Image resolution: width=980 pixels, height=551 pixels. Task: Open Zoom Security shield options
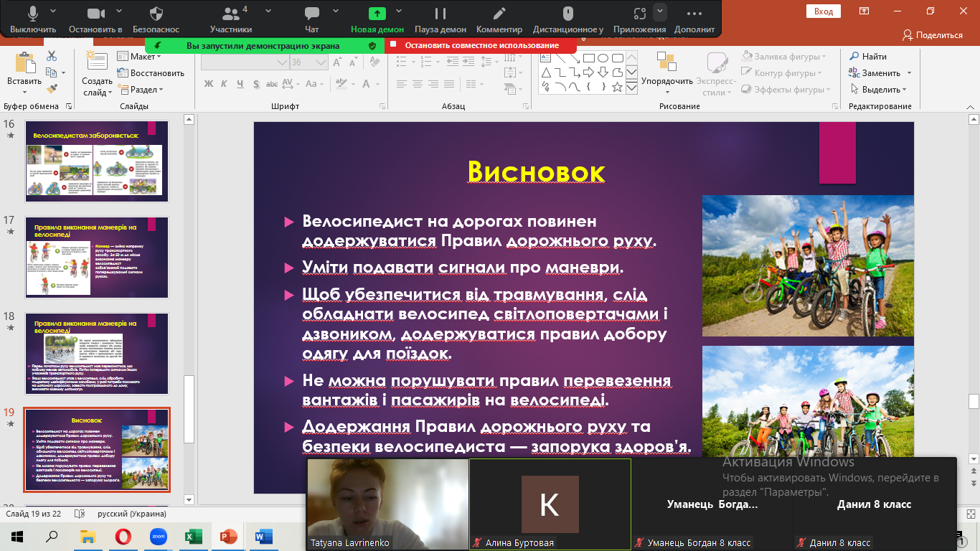(x=156, y=19)
